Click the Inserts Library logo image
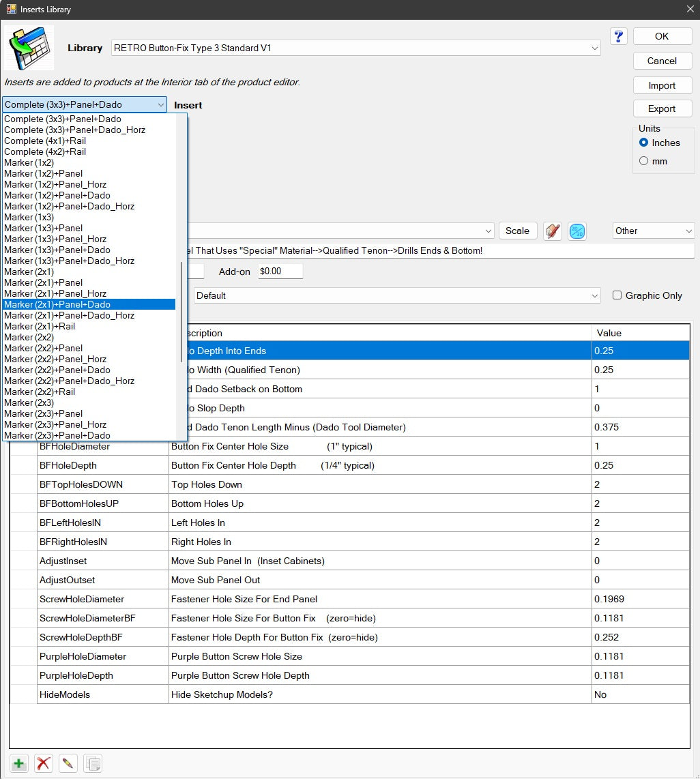Image resolution: width=700 pixels, height=779 pixels. 29,48
